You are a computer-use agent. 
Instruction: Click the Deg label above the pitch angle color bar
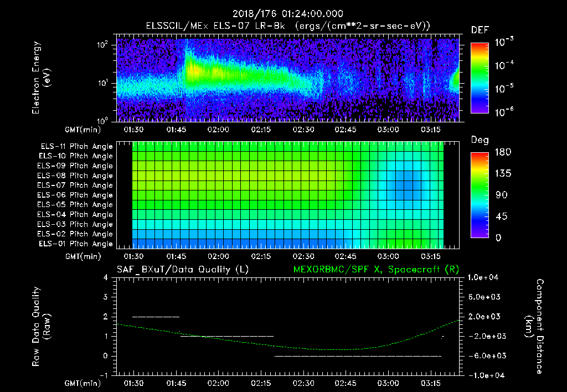(480, 140)
